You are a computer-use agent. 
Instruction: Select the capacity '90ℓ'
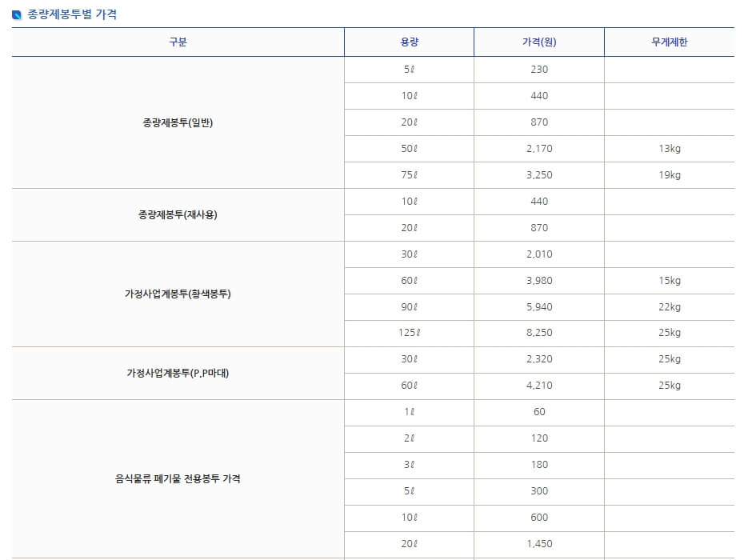click(409, 307)
